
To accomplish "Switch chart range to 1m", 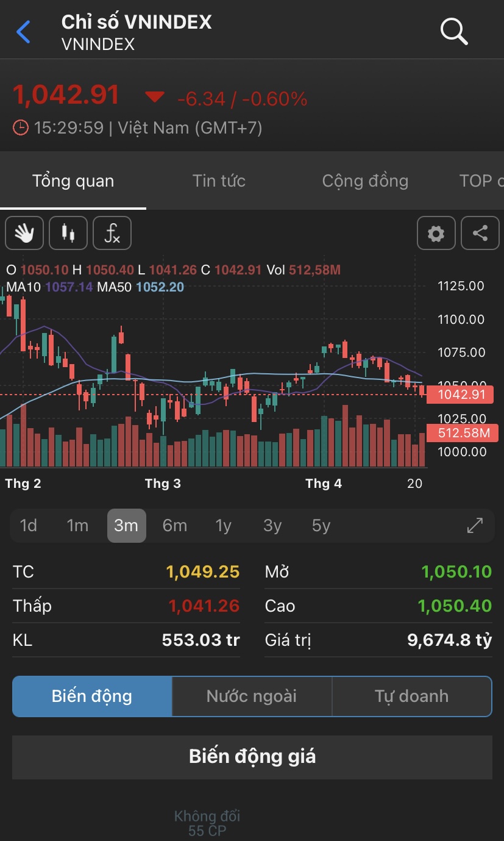I will (77, 526).
